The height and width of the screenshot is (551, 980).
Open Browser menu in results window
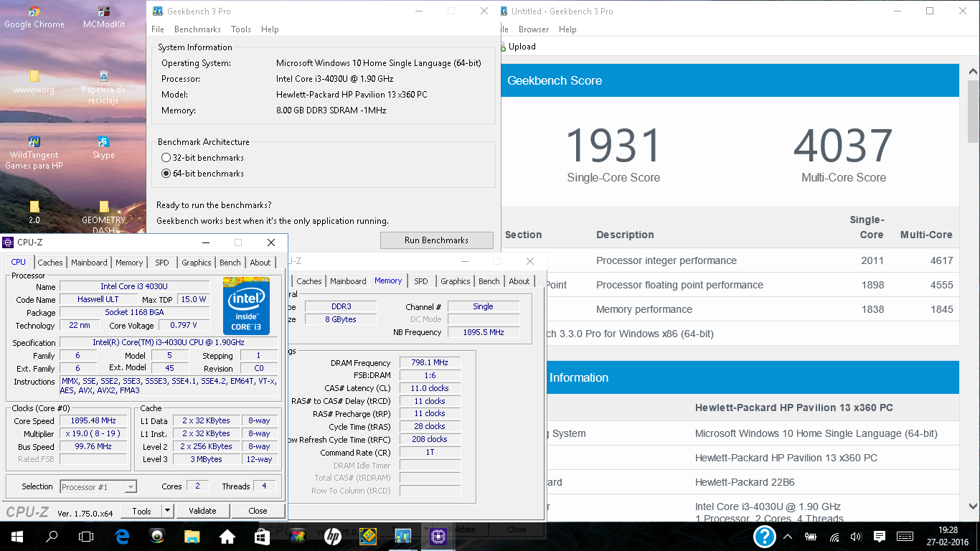click(x=534, y=29)
